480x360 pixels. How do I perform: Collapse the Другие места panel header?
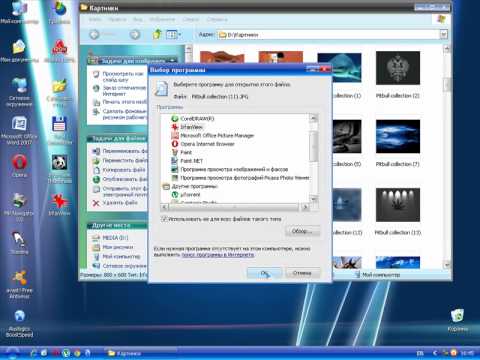coord(117,226)
